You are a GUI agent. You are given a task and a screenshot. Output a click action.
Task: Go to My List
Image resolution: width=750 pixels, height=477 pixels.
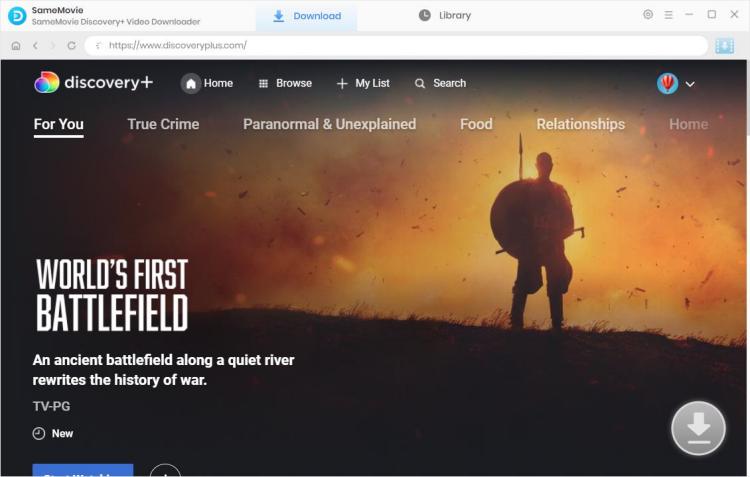[363, 83]
